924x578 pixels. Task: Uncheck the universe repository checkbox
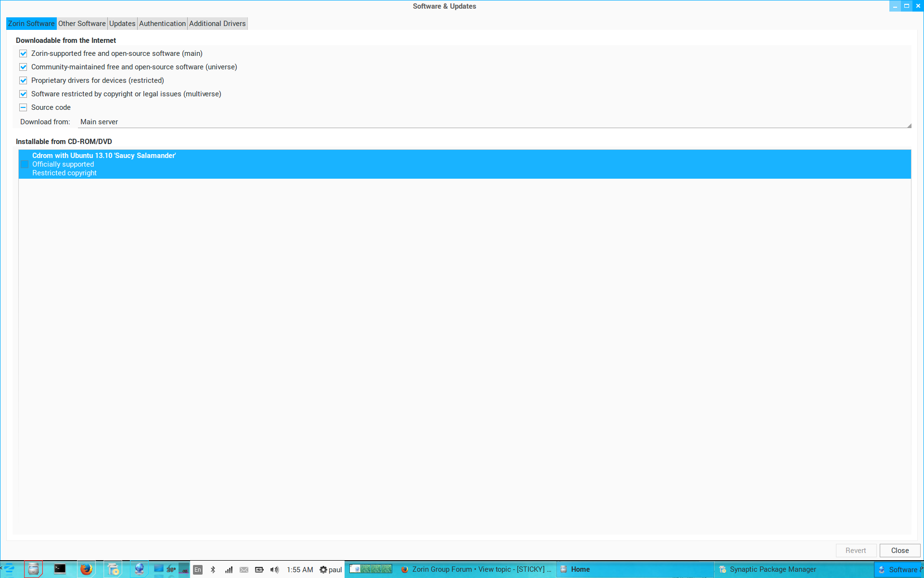(x=23, y=67)
